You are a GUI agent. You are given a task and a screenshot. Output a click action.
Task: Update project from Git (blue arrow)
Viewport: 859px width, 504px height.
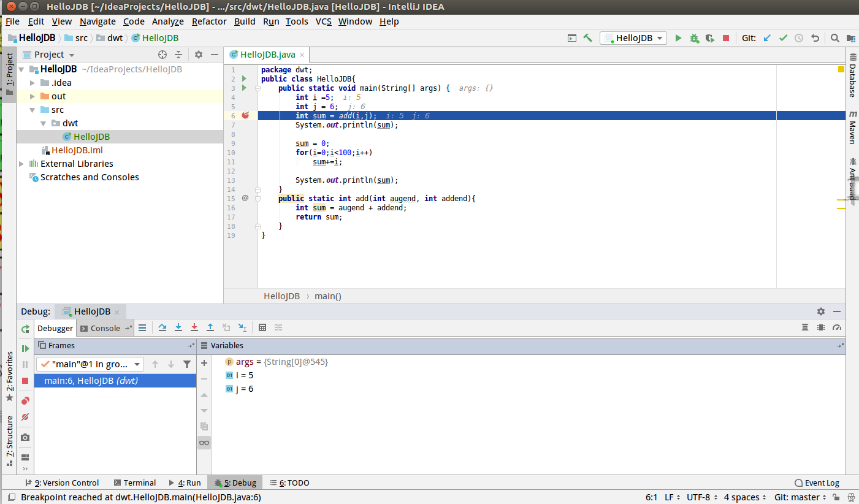pyautogui.click(x=767, y=38)
